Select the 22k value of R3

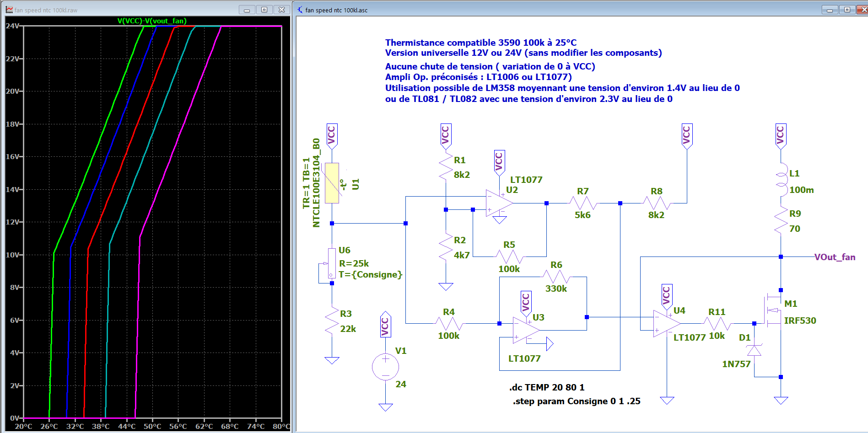348,329
